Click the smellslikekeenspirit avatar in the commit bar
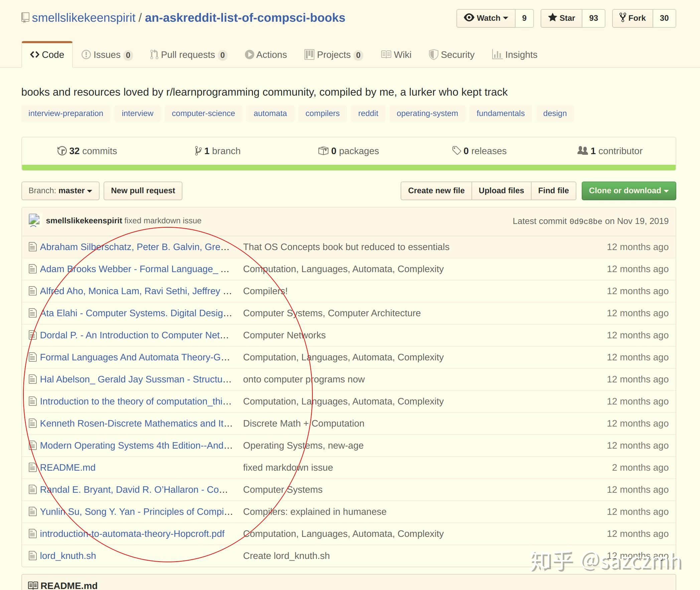The height and width of the screenshot is (590, 700). point(34,220)
